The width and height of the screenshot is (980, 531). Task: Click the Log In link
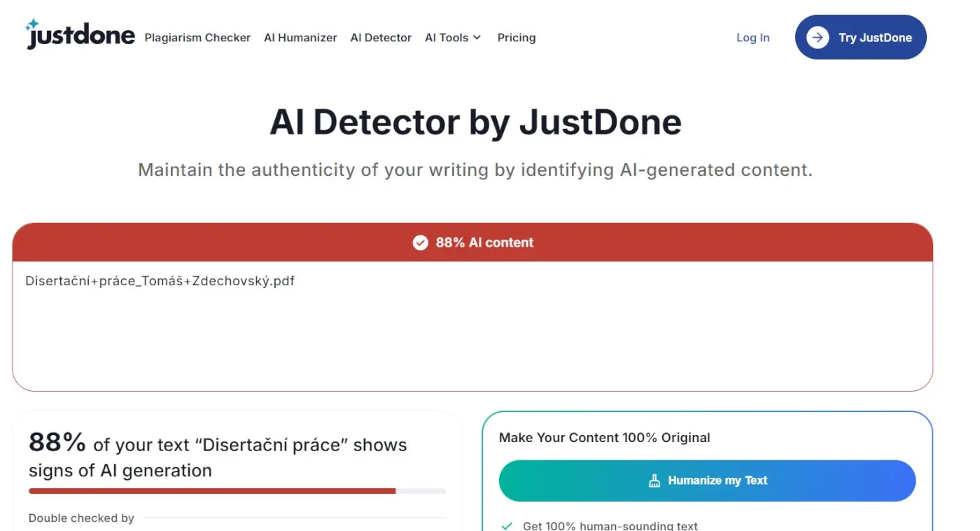coord(752,38)
